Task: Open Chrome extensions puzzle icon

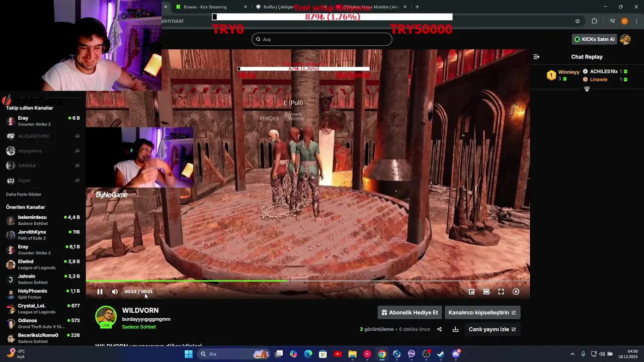Action: [595, 21]
